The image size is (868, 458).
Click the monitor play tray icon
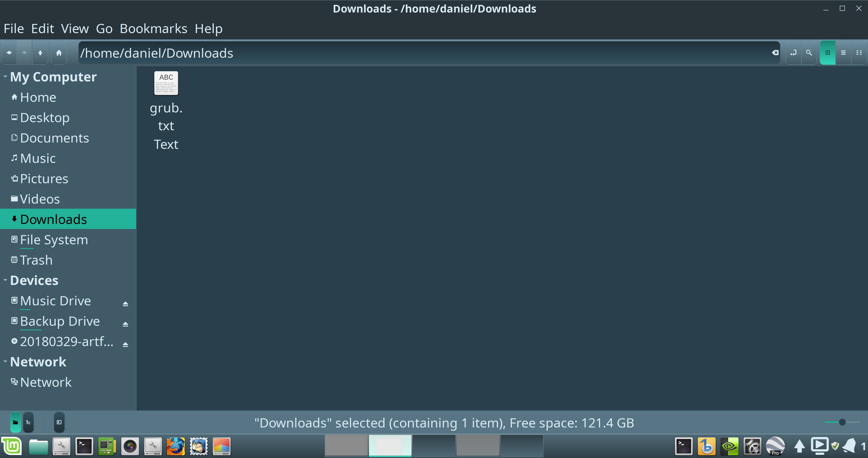pyautogui.click(x=819, y=445)
